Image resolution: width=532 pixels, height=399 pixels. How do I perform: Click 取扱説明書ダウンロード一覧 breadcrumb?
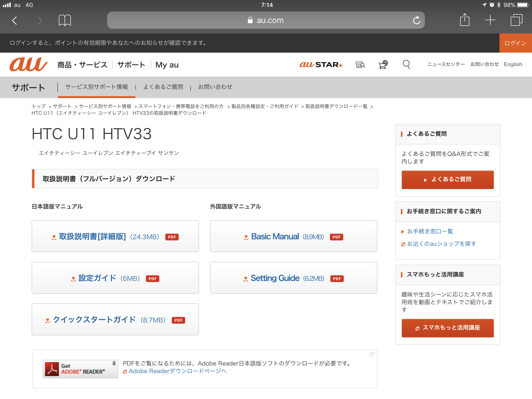pos(336,106)
